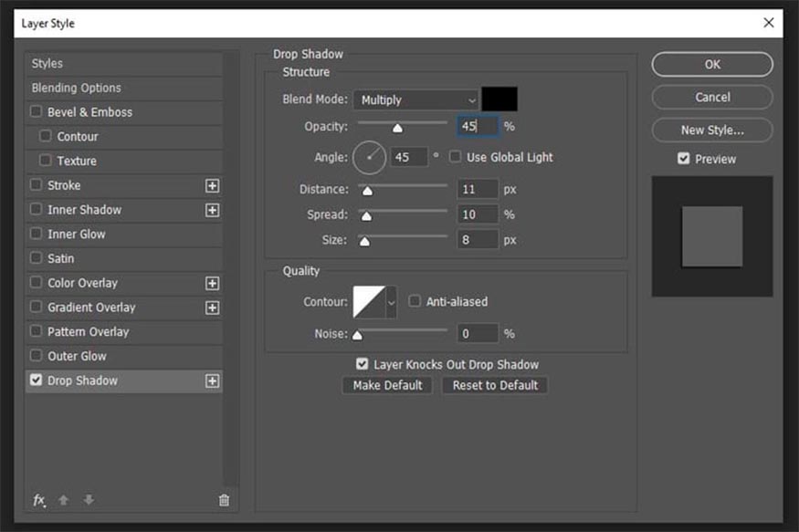Enable the Contour sub-effect checkbox
Image resolution: width=799 pixels, height=532 pixels.
tap(46, 136)
